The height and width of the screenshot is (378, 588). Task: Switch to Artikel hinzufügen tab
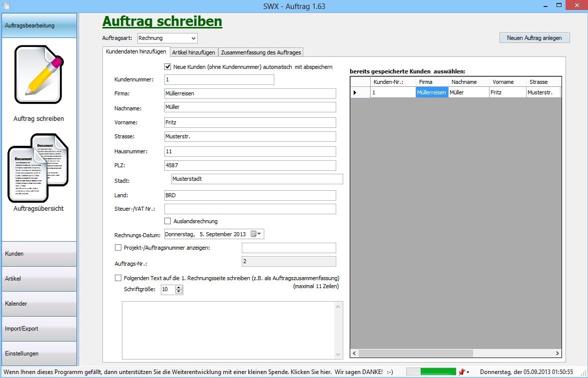pos(193,52)
